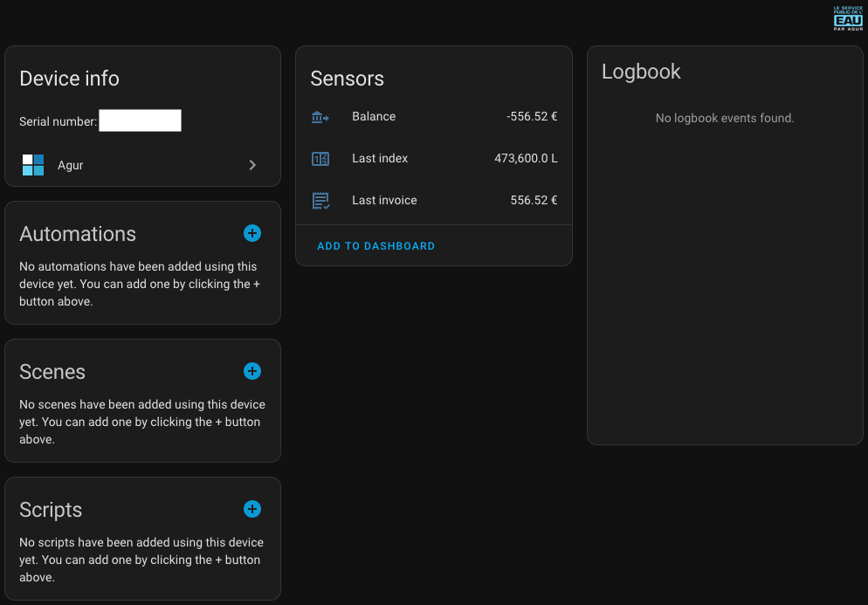The width and height of the screenshot is (868, 605).
Task: Click the Device info heading
Action: coord(69,79)
